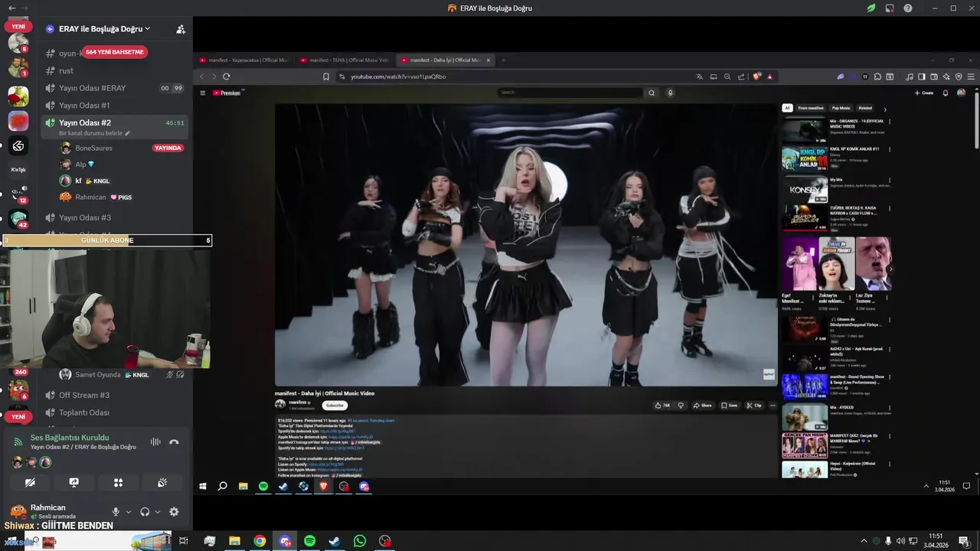The width and height of the screenshot is (980, 551).
Task: Open the Discord inbox icon in the title bar
Action: click(x=890, y=8)
